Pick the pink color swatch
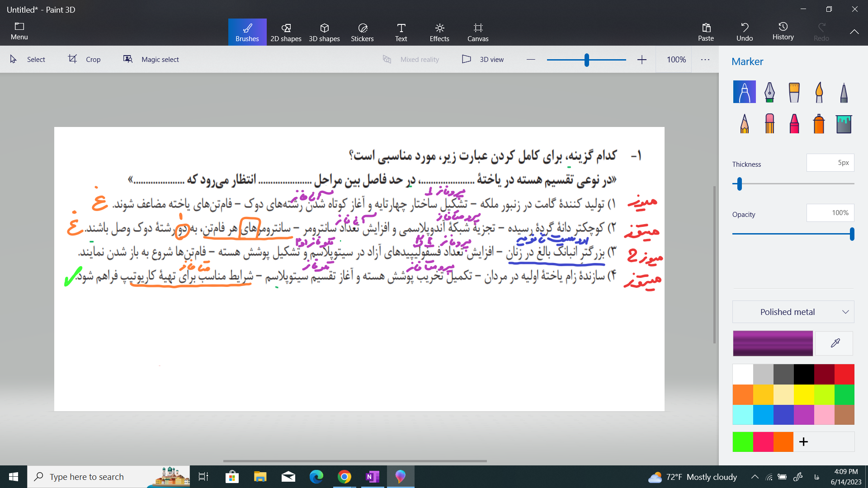 coord(824,415)
